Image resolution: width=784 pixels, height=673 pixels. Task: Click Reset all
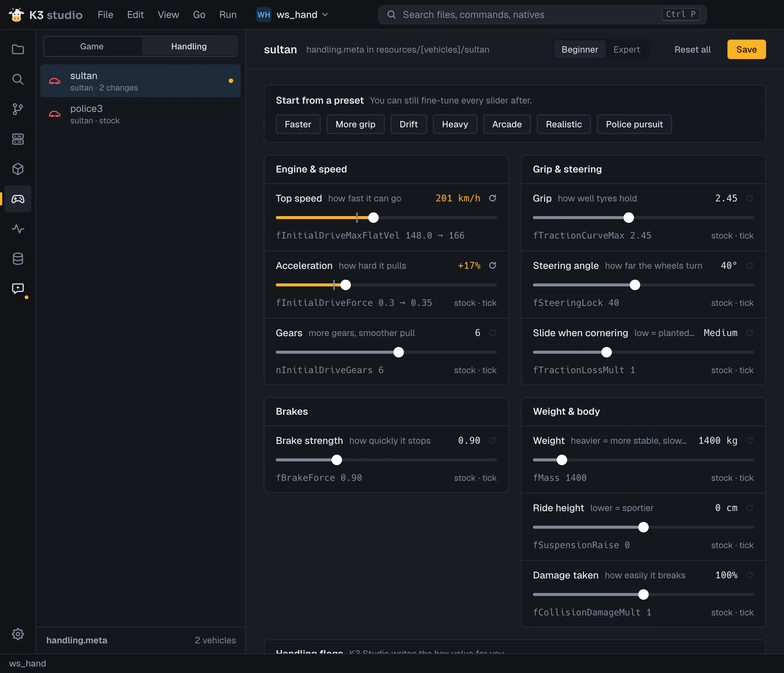(x=692, y=50)
